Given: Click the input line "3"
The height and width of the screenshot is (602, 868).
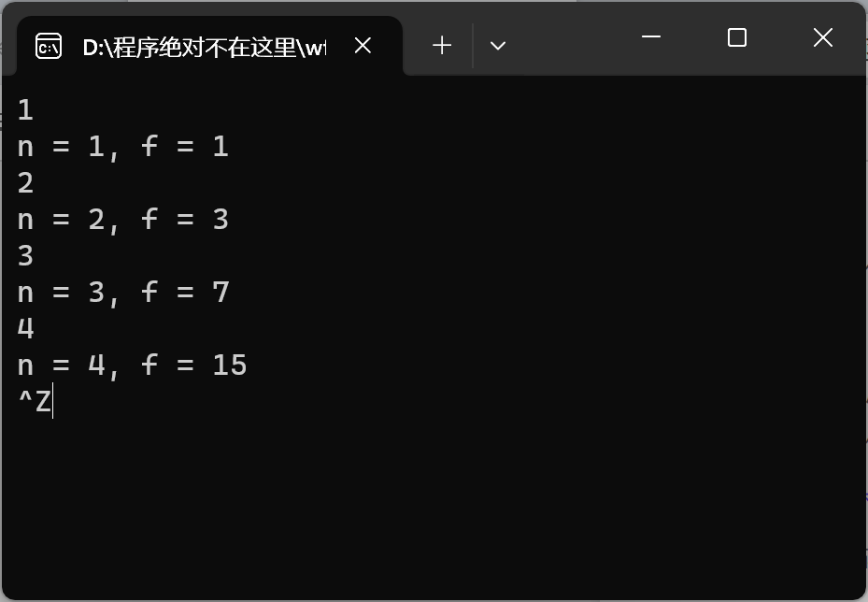Looking at the screenshot, I should click(25, 256).
